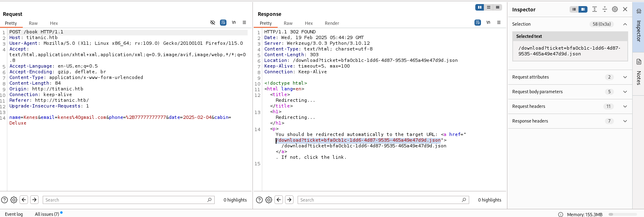This screenshot has height=217, width=644.
Task: Toggle word wrap icon in Response panel
Action: pos(478,22)
